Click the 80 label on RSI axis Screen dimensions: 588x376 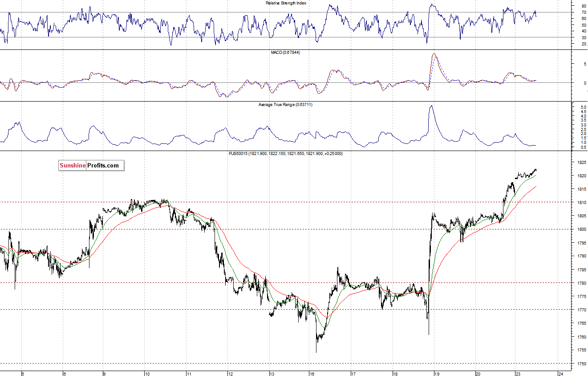tap(584, 6)
